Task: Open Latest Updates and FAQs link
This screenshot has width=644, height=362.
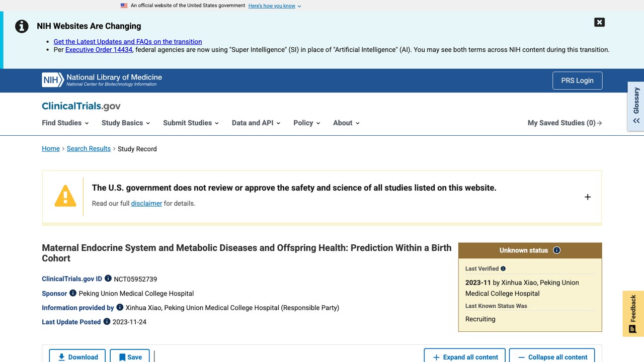Action: [x=128, y=42]
